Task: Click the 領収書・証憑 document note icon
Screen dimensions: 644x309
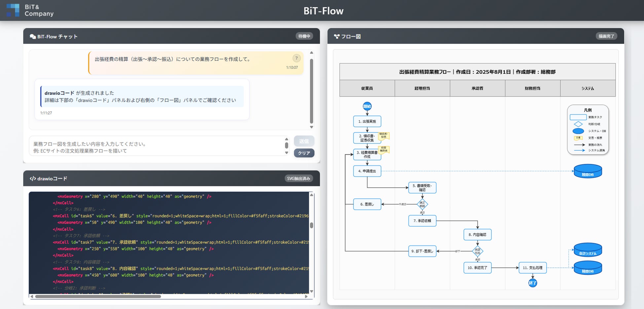Action: (x=383, y=135)
